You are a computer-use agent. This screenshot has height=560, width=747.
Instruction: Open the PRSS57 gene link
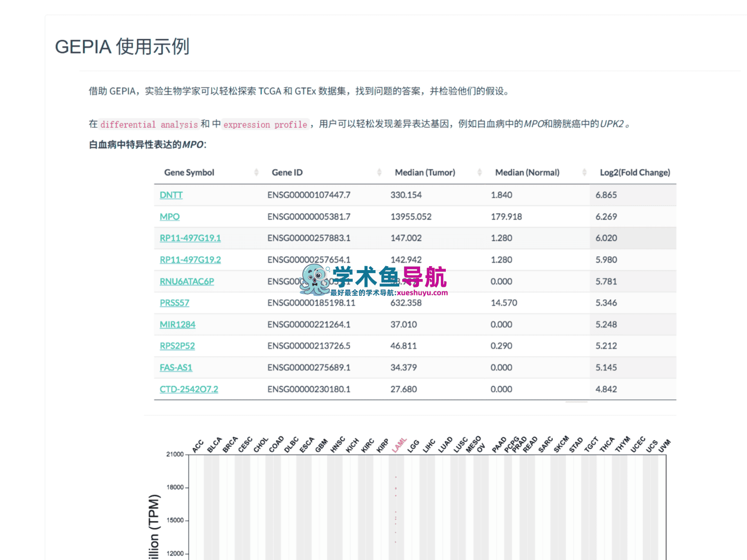pyautogui.click(x=174, y=303)
